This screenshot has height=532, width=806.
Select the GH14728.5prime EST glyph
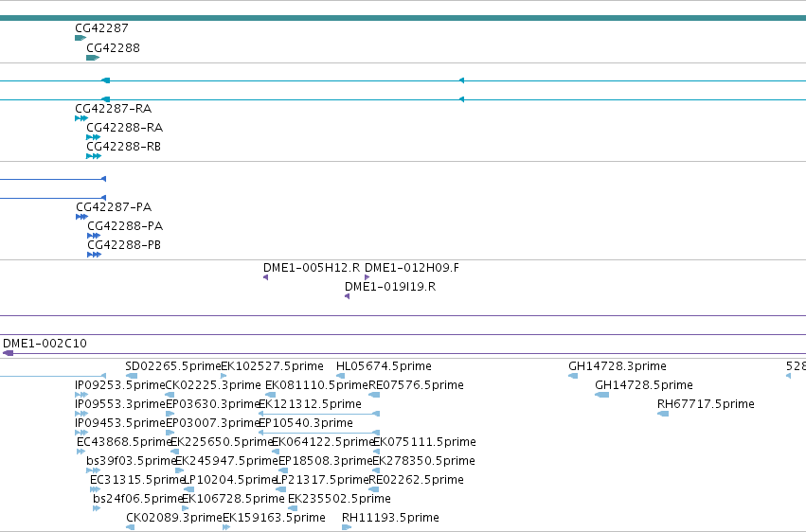pos(602,395)
